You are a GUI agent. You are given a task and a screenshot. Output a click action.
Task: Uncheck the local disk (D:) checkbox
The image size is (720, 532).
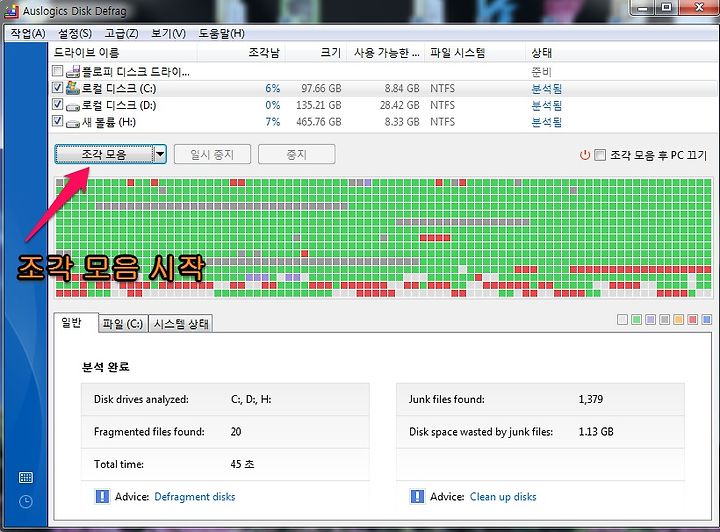tap(57, 104)
